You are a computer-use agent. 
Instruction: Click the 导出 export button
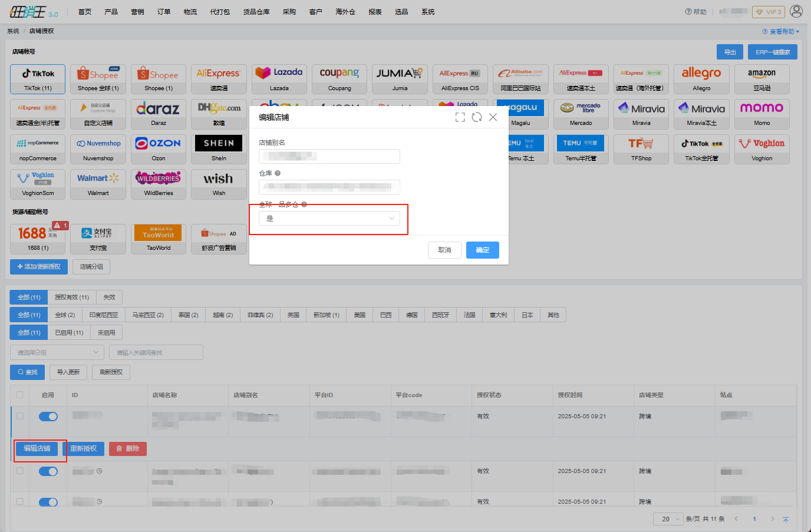coord(730,52)
